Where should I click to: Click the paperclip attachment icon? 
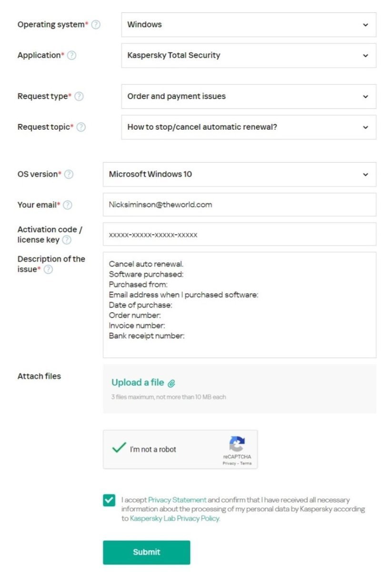tap(171, 383)
